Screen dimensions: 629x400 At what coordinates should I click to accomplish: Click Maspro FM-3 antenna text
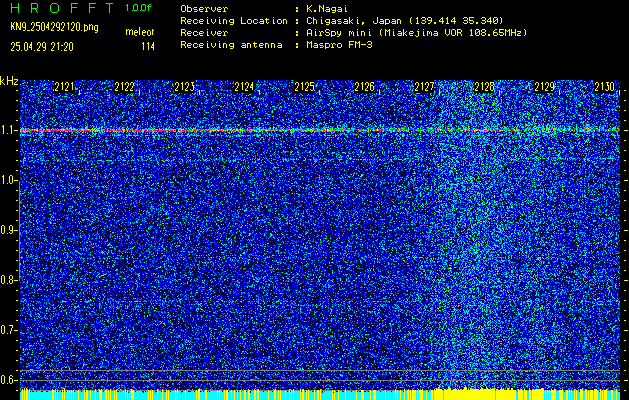pyautogui.click(x=339, y=45)
